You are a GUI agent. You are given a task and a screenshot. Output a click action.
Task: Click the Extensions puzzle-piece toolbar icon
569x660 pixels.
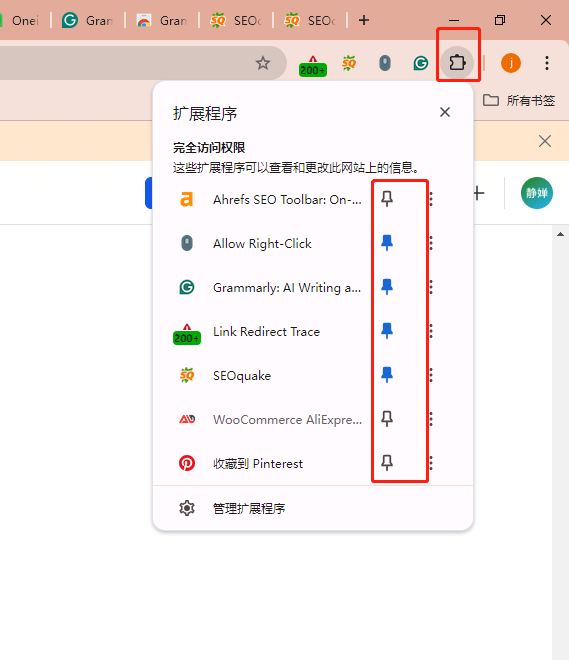click(457, 63)
